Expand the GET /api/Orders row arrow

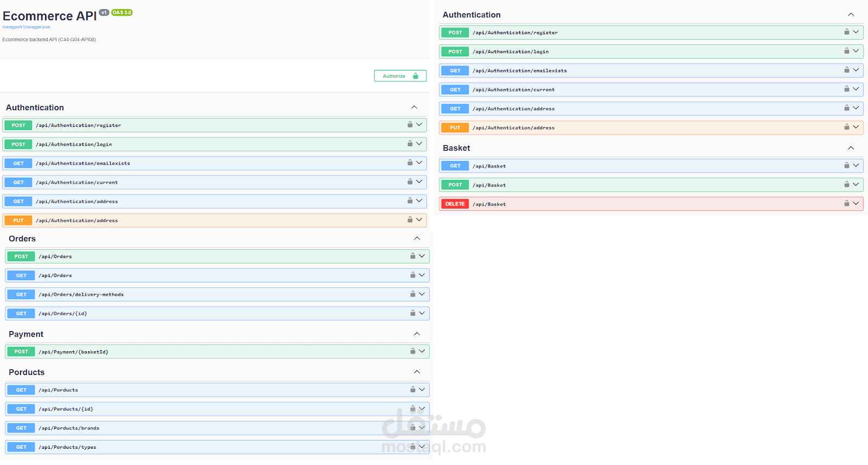pos(422,275)
